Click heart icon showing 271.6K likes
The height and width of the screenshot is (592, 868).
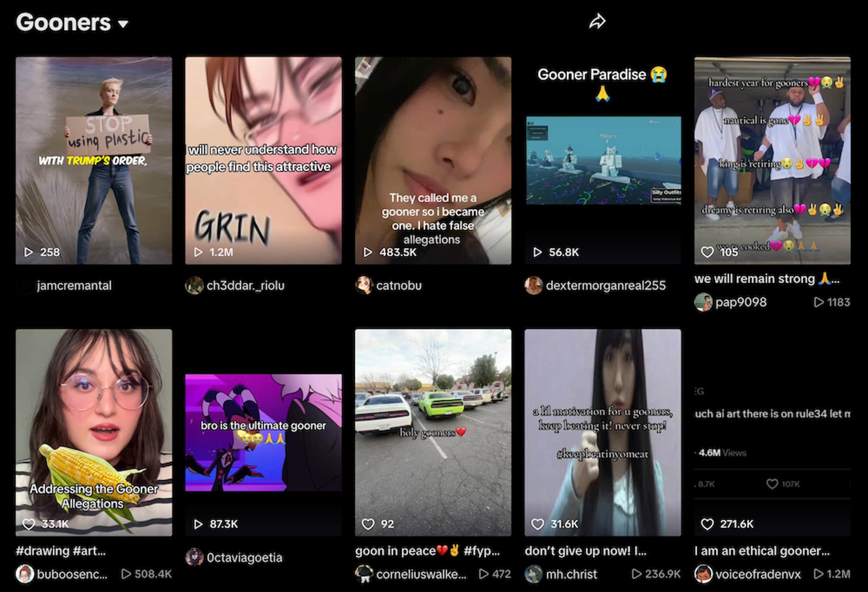tap(707, 524)
